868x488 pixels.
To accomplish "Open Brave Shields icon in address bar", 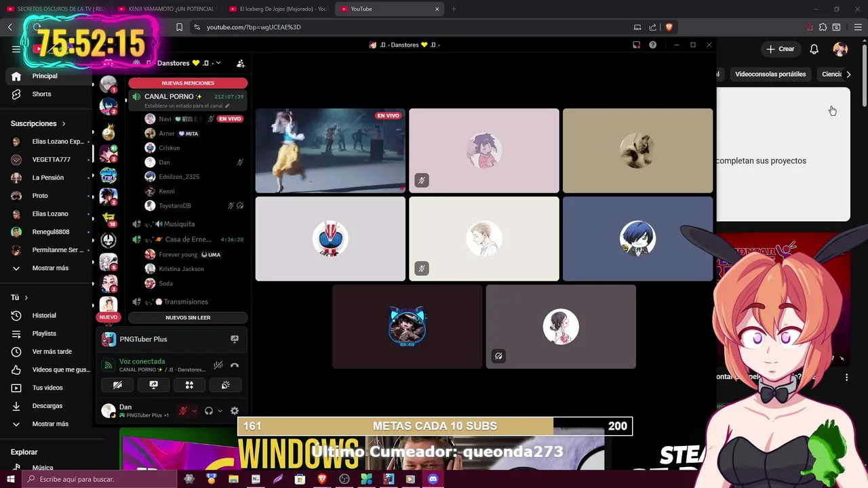I will point(669,27).
